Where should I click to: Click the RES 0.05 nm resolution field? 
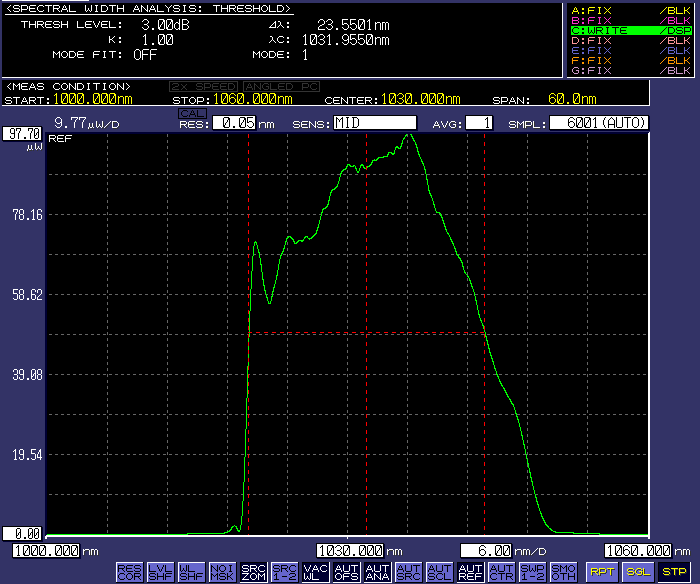(x=234, y=123)
